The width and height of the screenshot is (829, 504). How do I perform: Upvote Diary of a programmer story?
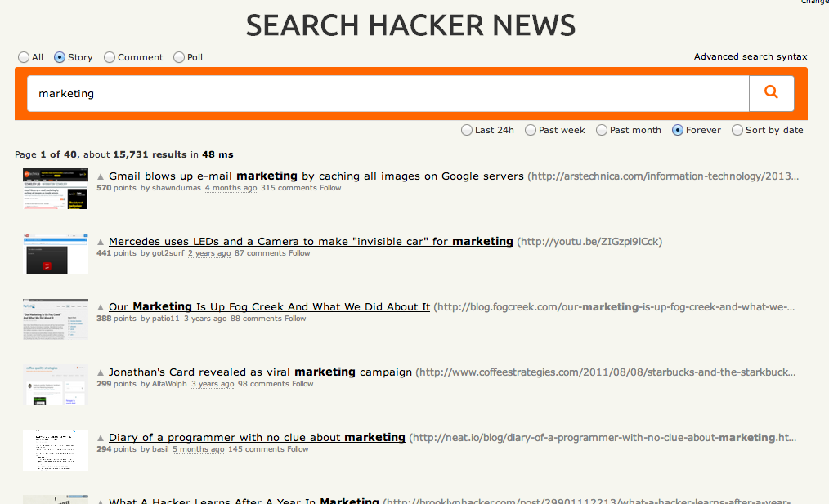tap(101, 438)
